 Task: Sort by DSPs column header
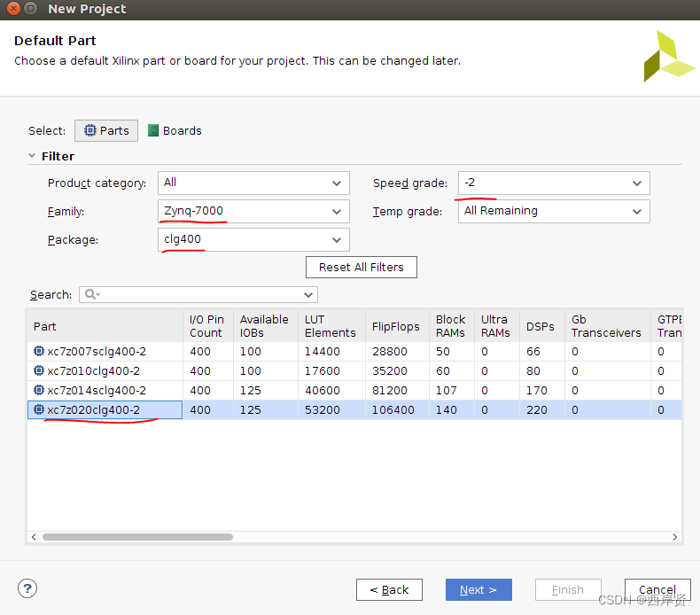[x=542, y=326]
